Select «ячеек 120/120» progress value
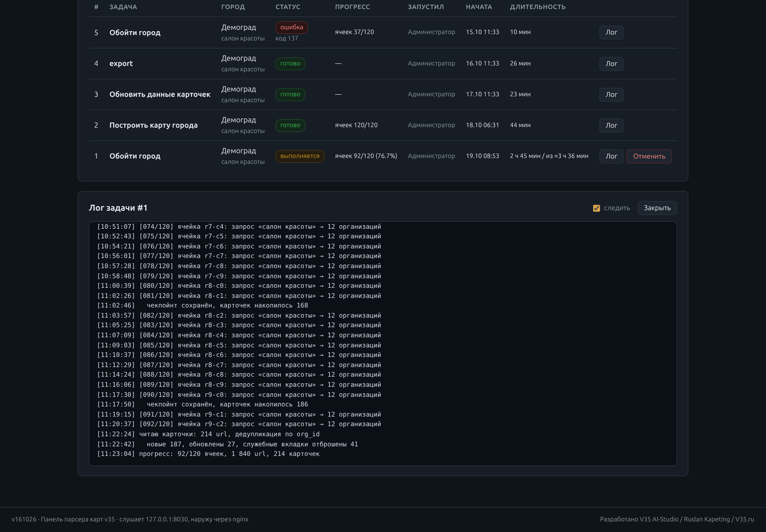The height and width of the screenshot is (532, 766). pos(356,125)
